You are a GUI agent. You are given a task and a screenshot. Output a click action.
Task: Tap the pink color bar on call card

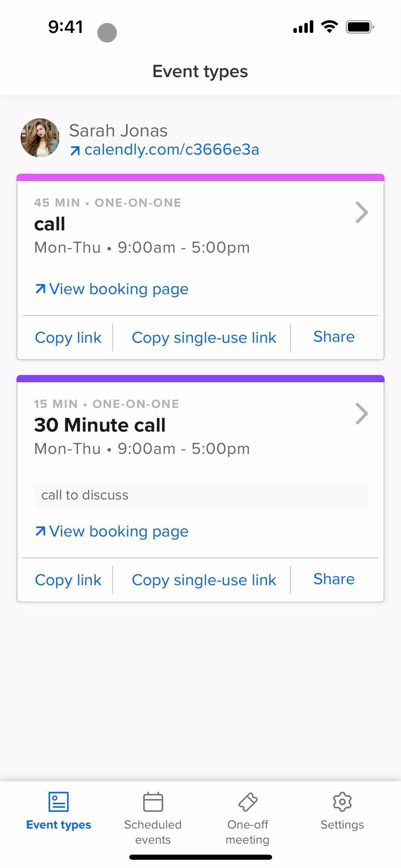pyautogui.click(x=200, y=177)
